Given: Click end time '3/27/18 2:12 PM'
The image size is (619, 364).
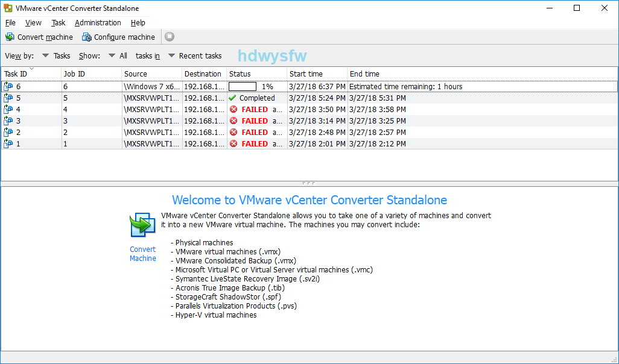Looking at the screenshot, I should tap(378, 143).
